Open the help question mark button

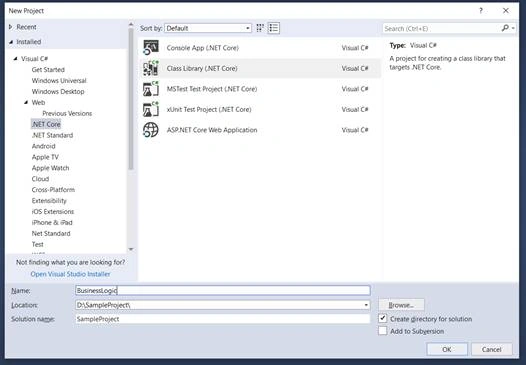481,11
